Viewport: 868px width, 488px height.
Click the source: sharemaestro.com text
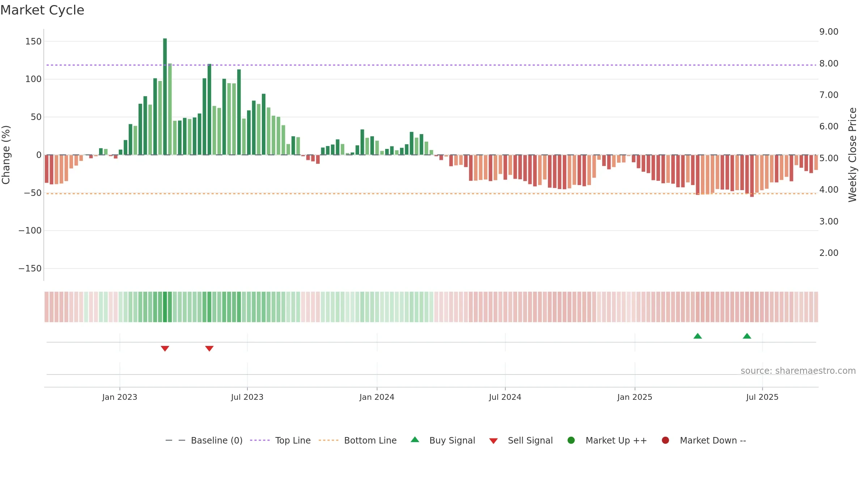click(798, 371)
